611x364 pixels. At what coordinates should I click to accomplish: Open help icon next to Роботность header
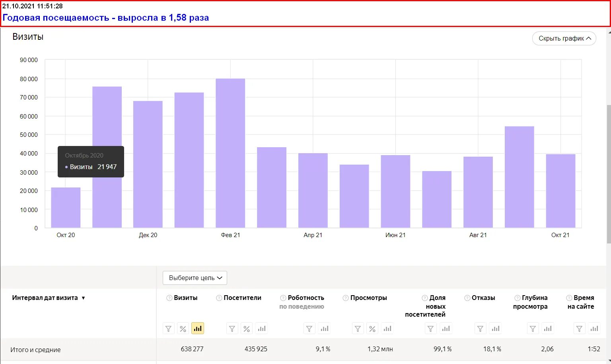point(283,298)
